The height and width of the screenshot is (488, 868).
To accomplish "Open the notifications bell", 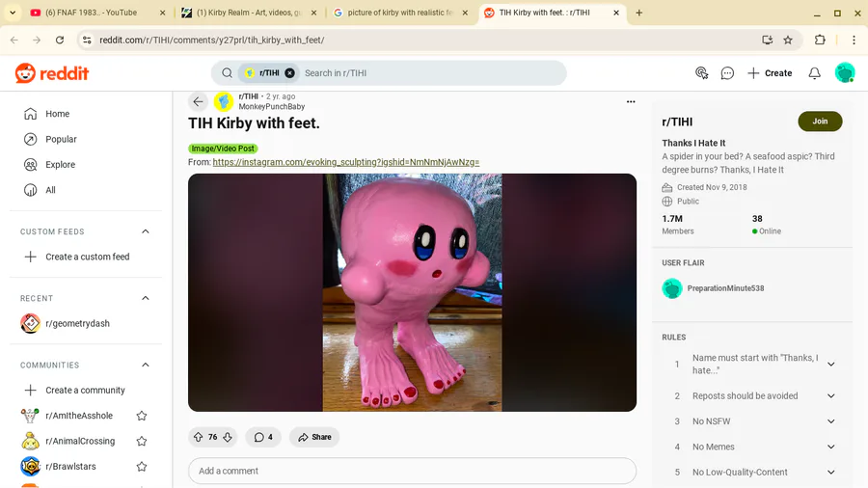I will [x=814, y=73].
